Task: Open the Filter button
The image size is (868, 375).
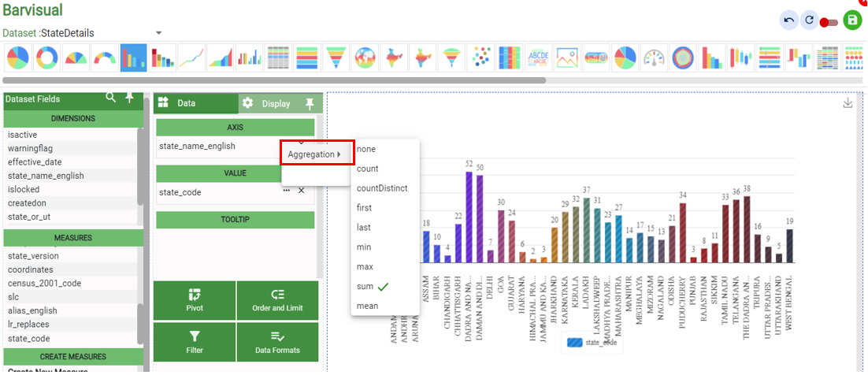Action: click(195, 343)
